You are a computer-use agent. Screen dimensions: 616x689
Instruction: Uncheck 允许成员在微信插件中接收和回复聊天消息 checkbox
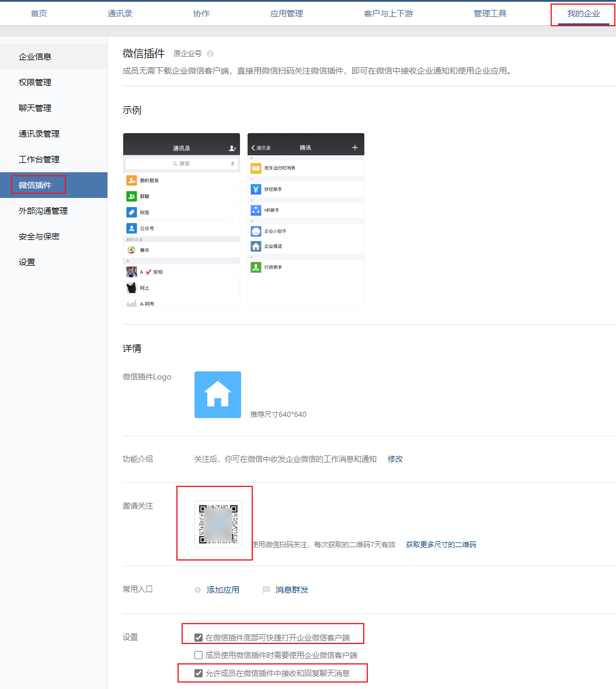199,673
